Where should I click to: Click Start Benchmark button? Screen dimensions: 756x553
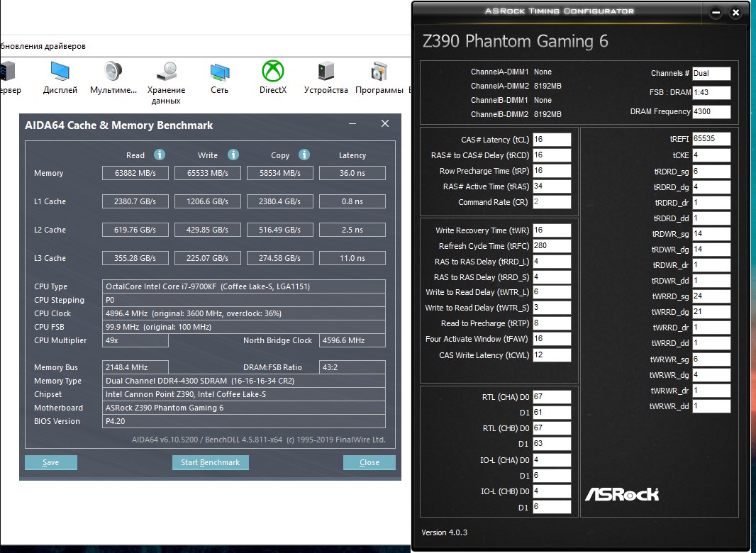point(210,462)
